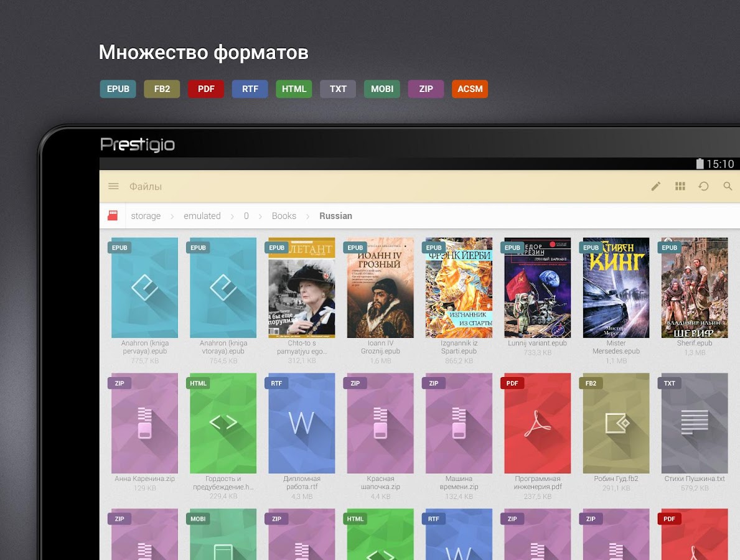Tap the battery icon in status bar
This screenshot has height=560, width=740.
(700, 164)
